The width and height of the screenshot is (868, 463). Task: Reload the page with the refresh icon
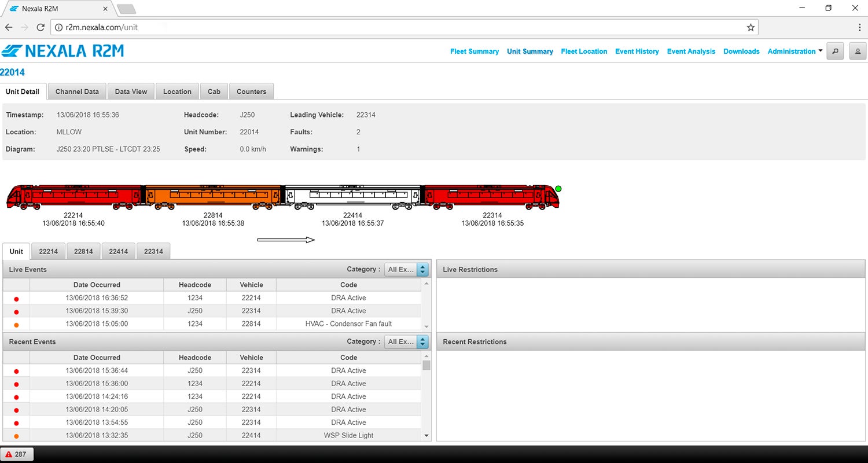pos(41,27)
